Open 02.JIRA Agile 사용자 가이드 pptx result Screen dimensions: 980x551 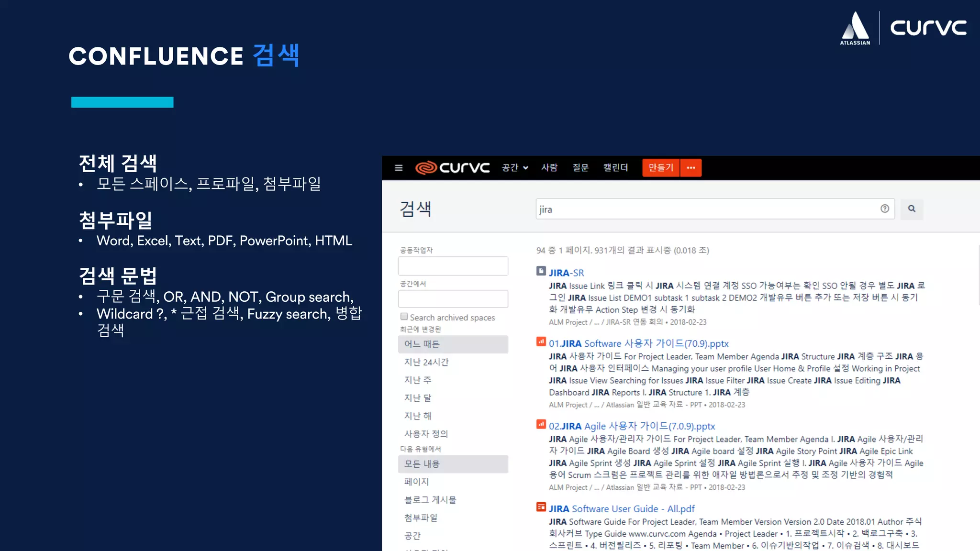632,426
